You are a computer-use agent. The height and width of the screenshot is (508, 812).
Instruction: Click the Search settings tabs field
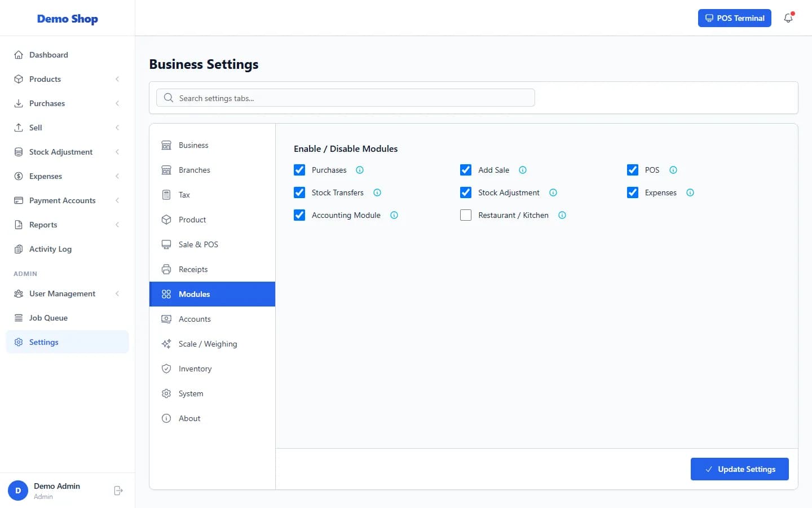[x=345, y=98]
